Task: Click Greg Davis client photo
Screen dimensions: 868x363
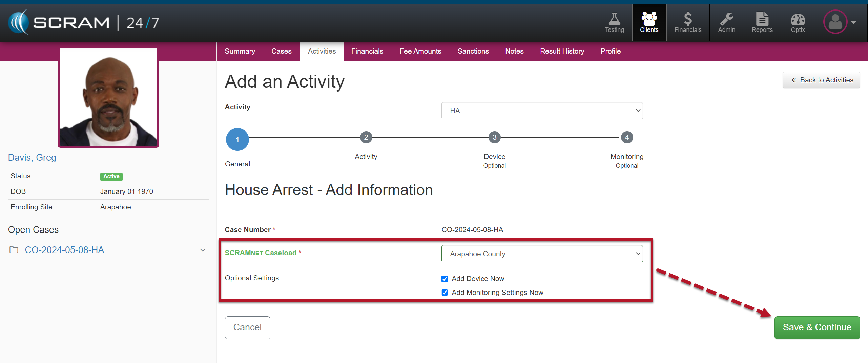Action: (x=108, y=98)
